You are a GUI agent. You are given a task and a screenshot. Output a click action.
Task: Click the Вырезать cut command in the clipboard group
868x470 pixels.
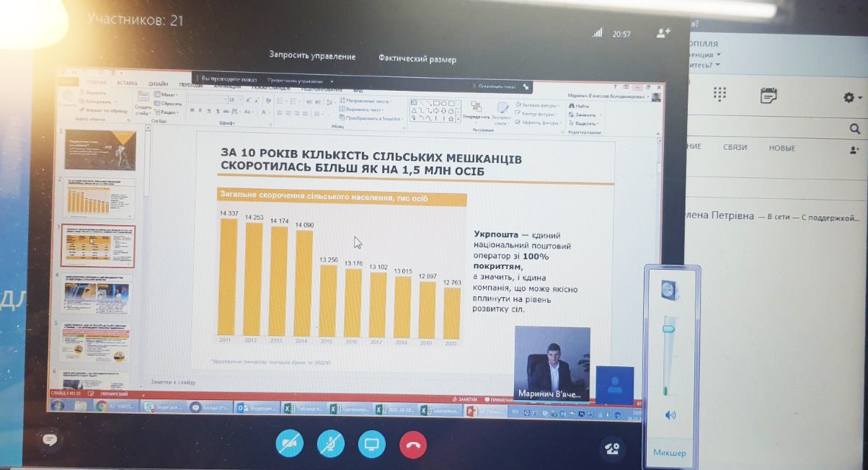tap(93, 94)
